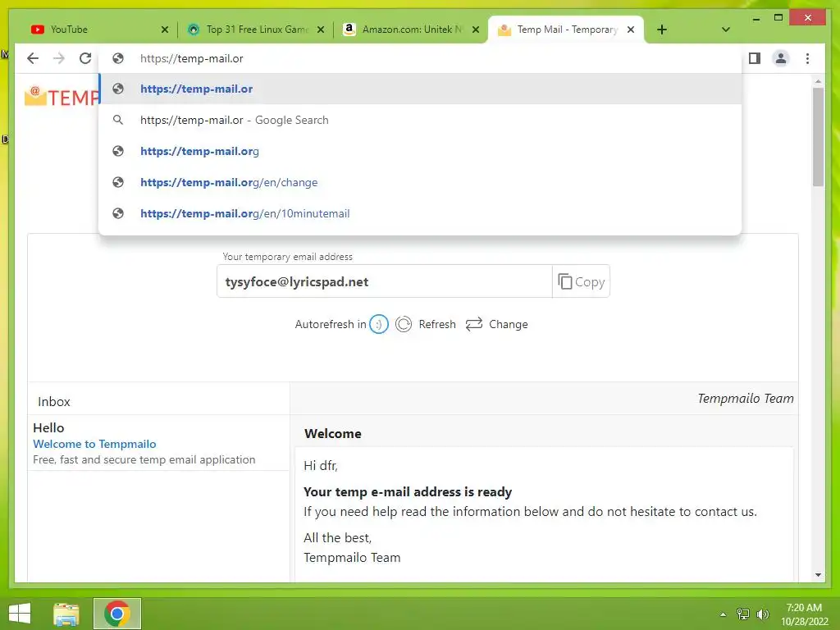Screen dimensions: 840x630
Task: Click the scrollbar up arrow
Action: click(x=818, y=81)
